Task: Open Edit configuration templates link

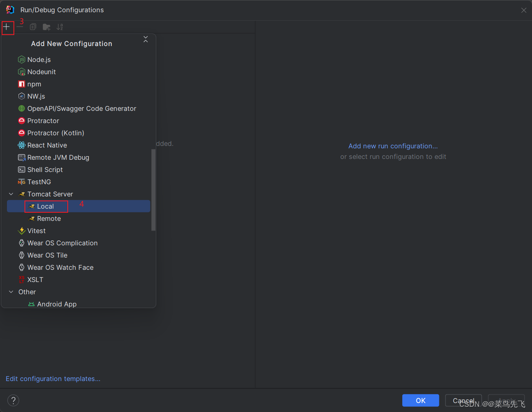Action: (x=53, y=379)
